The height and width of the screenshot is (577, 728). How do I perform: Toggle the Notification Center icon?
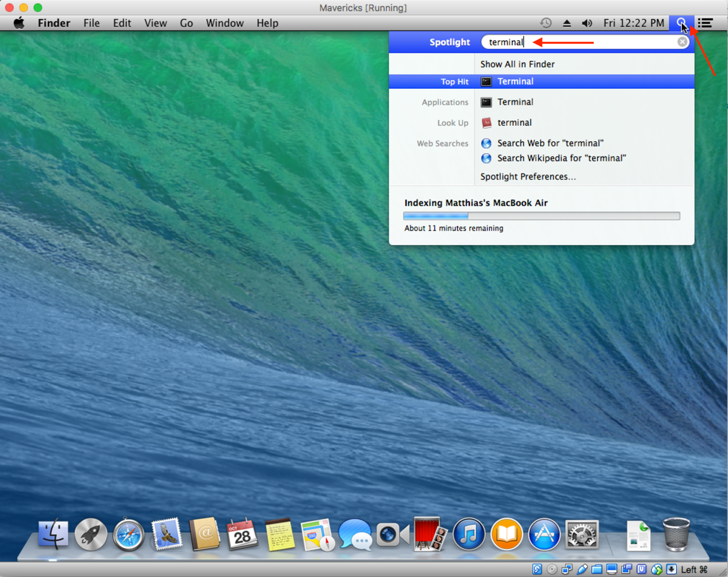pos(705,23)
